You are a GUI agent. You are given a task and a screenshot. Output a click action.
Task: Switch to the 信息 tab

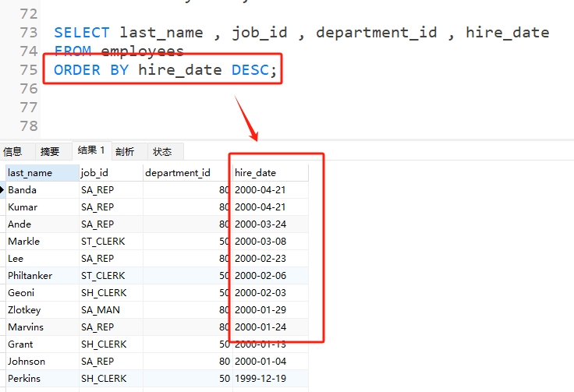pos(12,151)
